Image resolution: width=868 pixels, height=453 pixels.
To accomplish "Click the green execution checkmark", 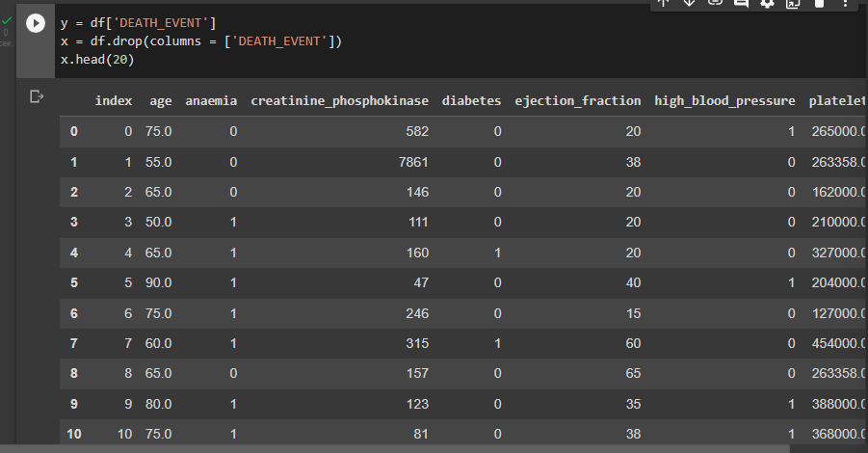I will 7,21.
